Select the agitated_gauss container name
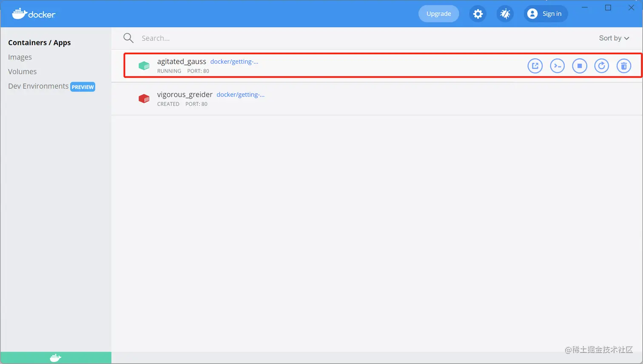Screen dimensions: 643x364 point(182,62)
